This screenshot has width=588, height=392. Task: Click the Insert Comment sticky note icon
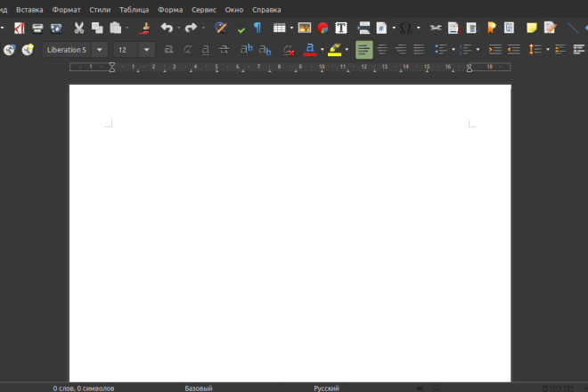coord(531,28)
